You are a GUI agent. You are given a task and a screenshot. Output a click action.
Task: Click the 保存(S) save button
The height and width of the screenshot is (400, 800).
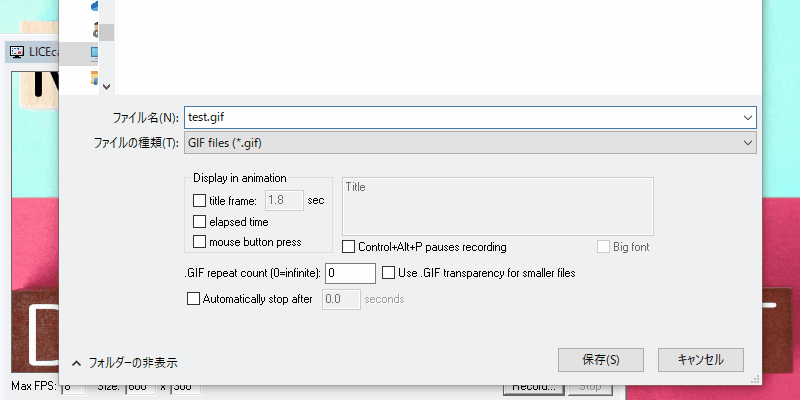point(601,360)
